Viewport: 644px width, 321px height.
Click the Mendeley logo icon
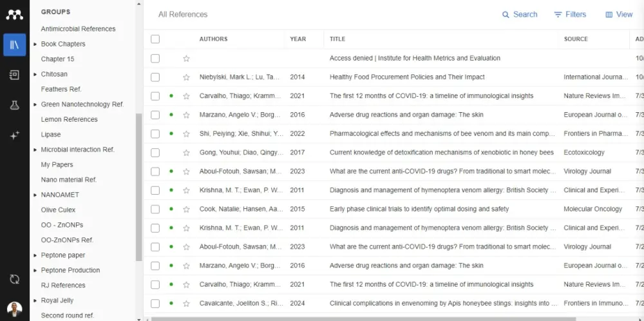[x=14, y=14]
